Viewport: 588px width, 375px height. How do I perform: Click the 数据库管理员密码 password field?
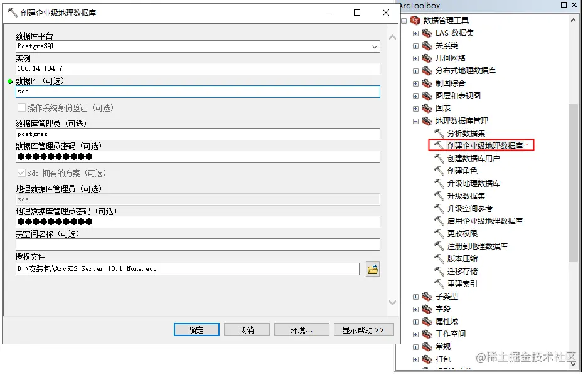coord(198,157)
